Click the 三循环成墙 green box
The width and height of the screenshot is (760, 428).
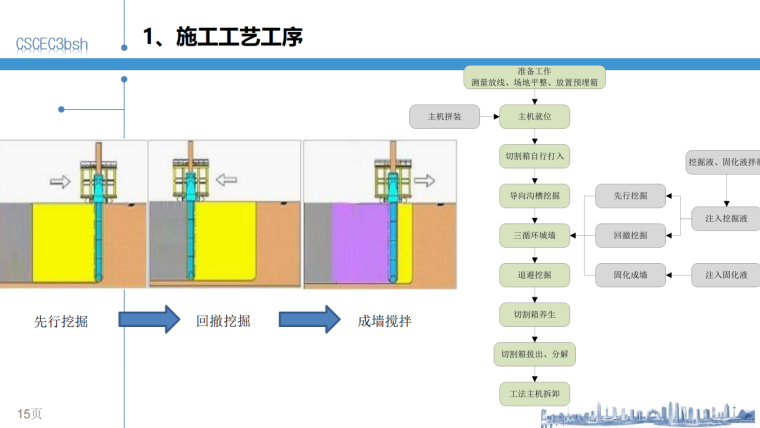[534, 236]
